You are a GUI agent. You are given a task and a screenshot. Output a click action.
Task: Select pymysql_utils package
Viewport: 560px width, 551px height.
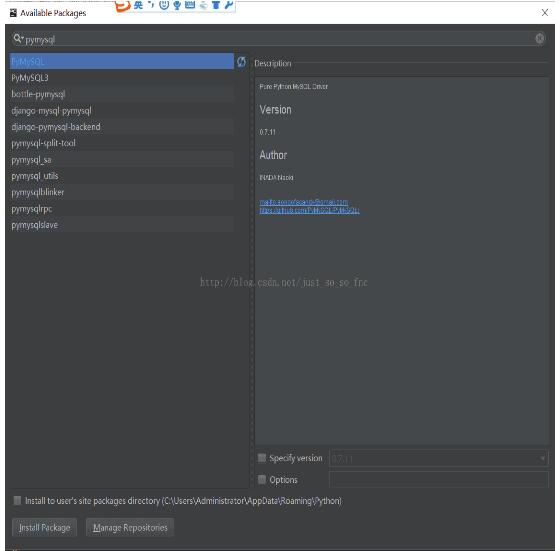[x=122, y=176]
